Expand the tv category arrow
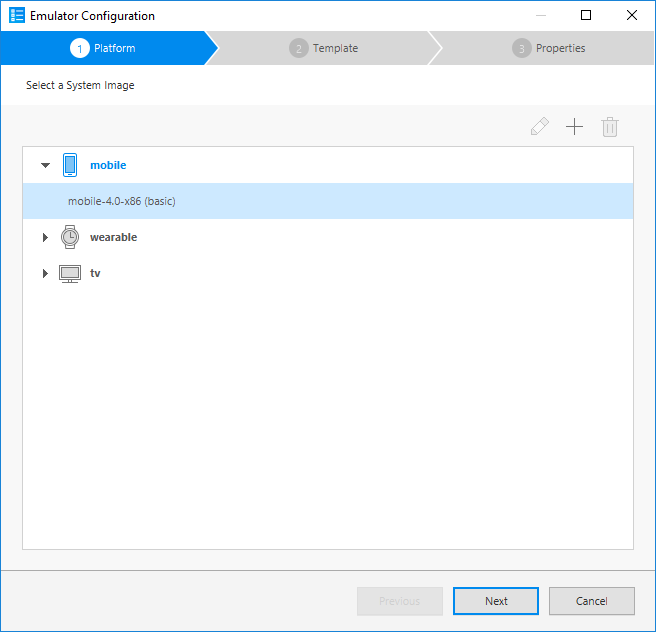This screenshot has height=632, width=656. [45, 274]
